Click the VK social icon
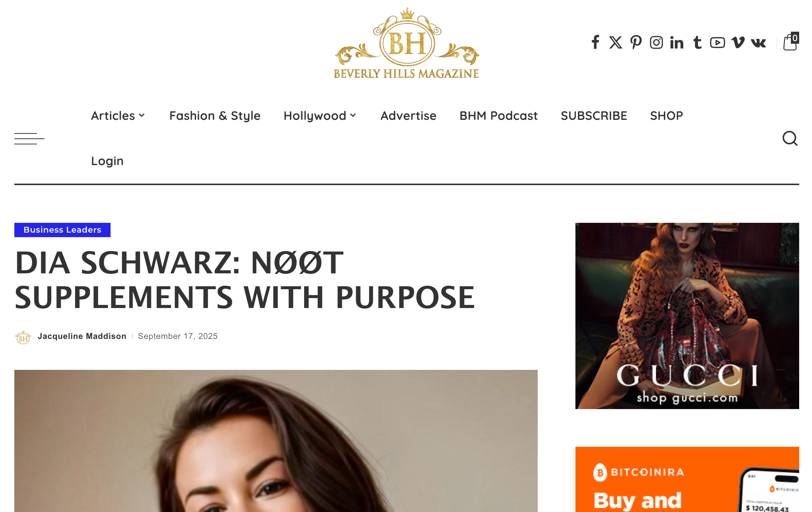This screenshot has height=512, width=812. [758, 42]
